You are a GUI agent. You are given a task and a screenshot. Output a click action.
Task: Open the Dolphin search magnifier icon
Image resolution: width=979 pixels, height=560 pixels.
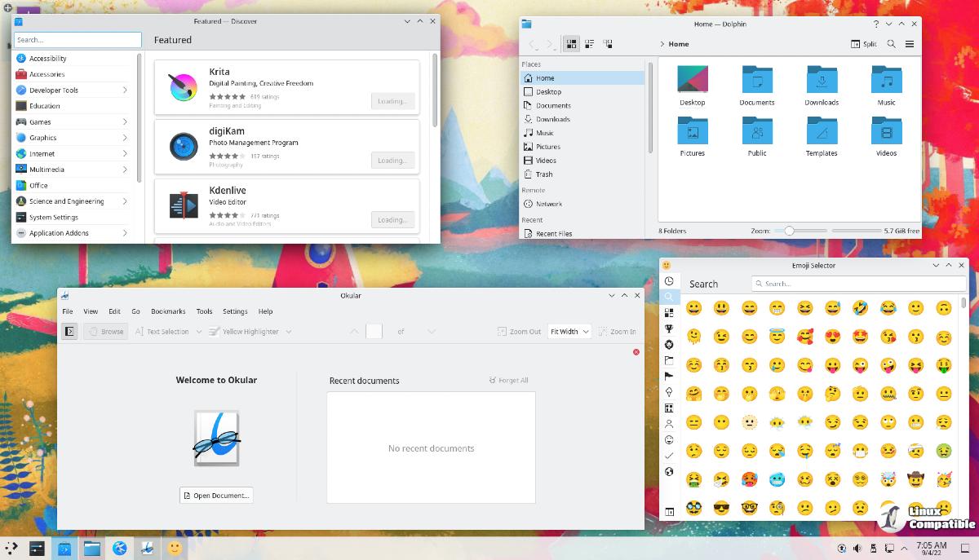891,44
